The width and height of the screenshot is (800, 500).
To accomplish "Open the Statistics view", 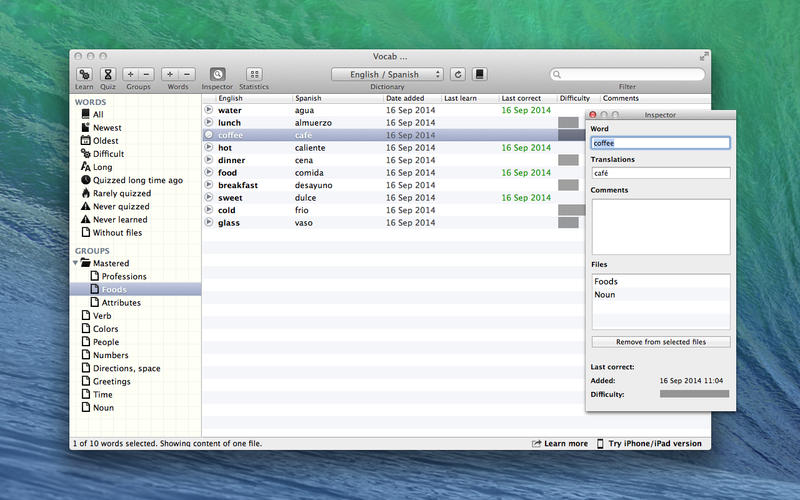I will click(x=254, y=74).
